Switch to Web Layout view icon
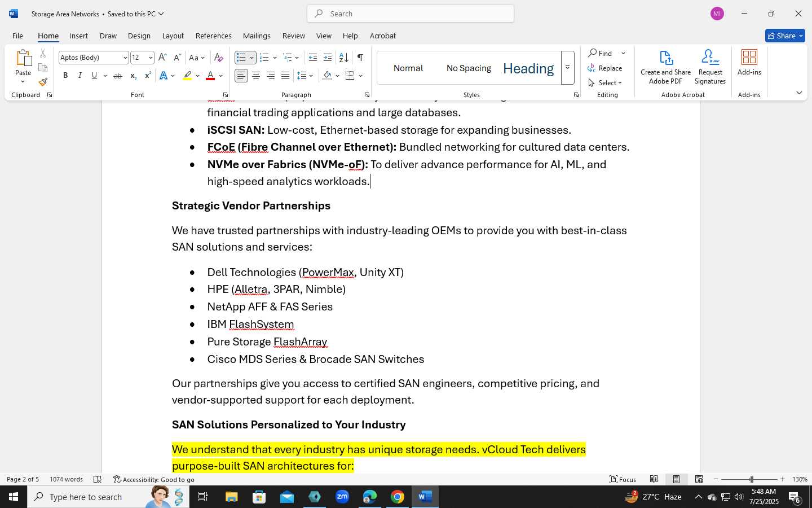Viewport: 812px width, 508px height. pos(699,479)
